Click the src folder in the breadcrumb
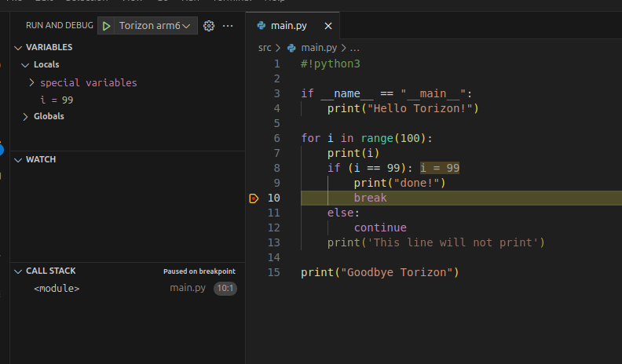The width and height of the screenshot is (622, 364). pyautogui.click(x=265, y=48)
